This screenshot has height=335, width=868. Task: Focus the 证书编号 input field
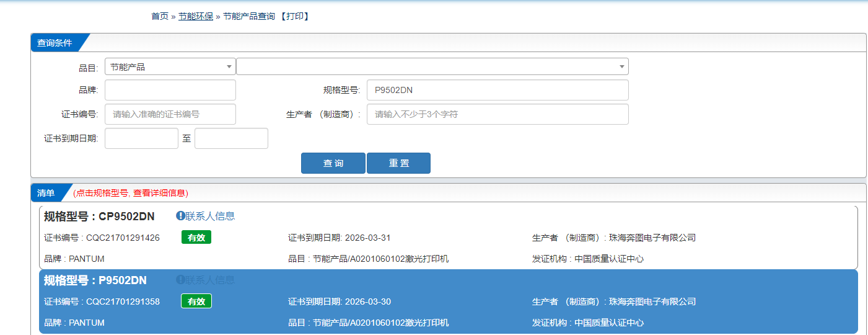tap(170, 114)
